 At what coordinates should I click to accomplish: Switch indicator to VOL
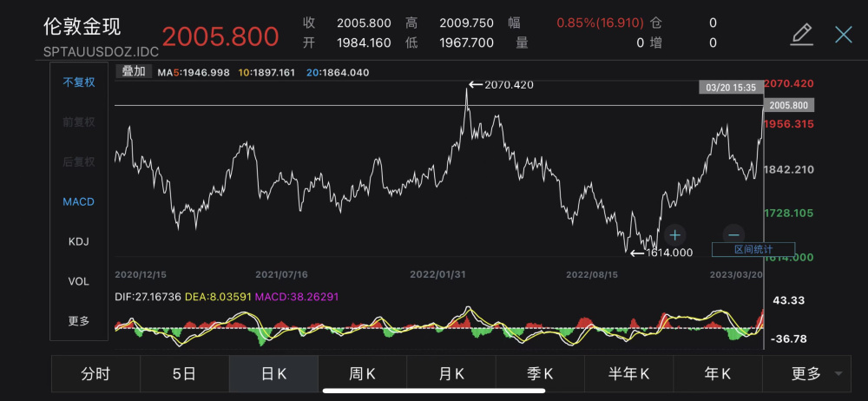(79, 281)
